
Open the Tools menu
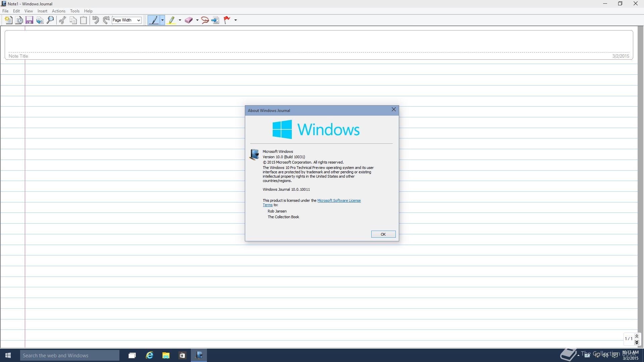click(x=74, y=11)
